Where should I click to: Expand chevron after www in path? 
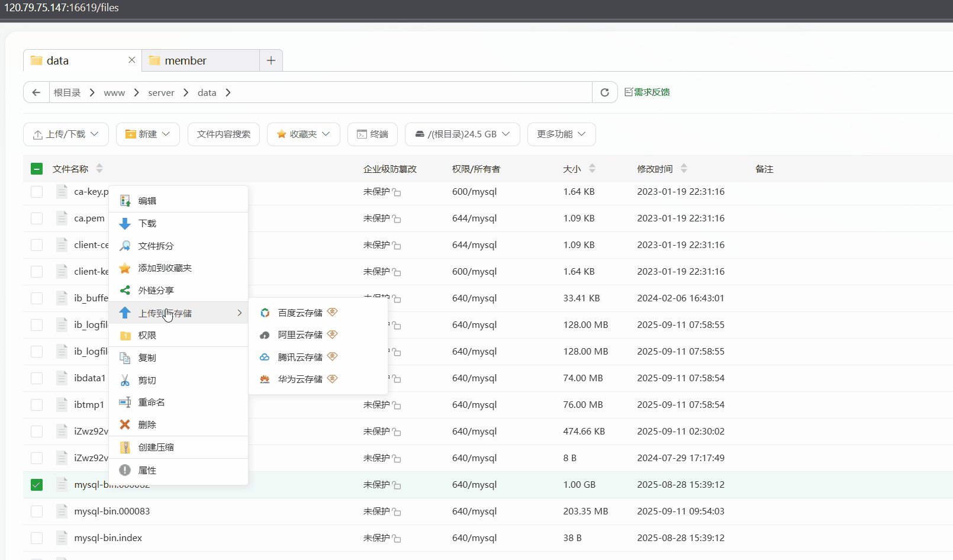pyautogui.click(x=137, y=92)
